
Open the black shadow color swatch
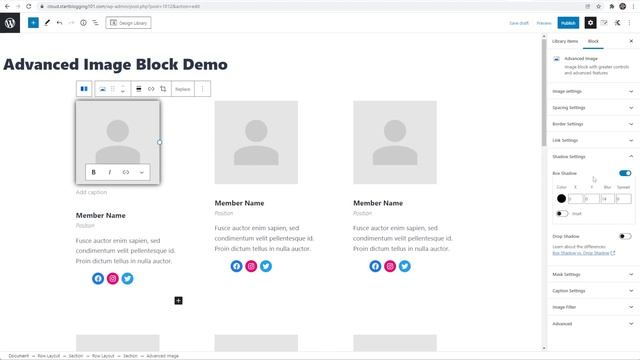click(561, 199)
